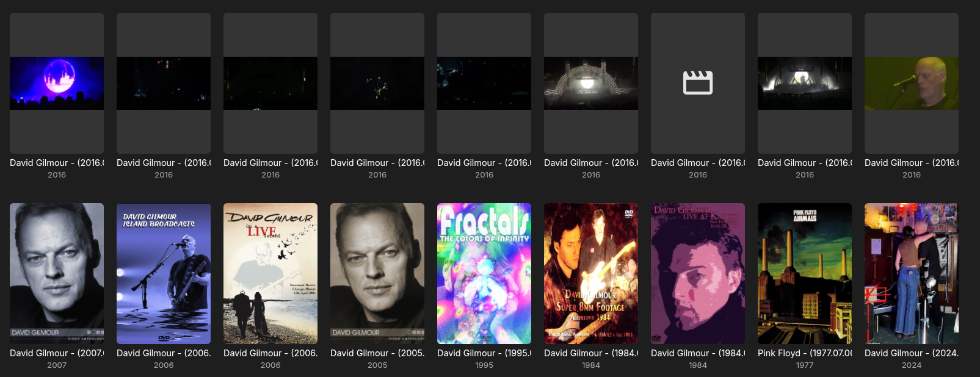Open the thumbnail of Gilmour singing at microphone
The height and width of the screenshot is (377, 980).
[x=912, y=83]
